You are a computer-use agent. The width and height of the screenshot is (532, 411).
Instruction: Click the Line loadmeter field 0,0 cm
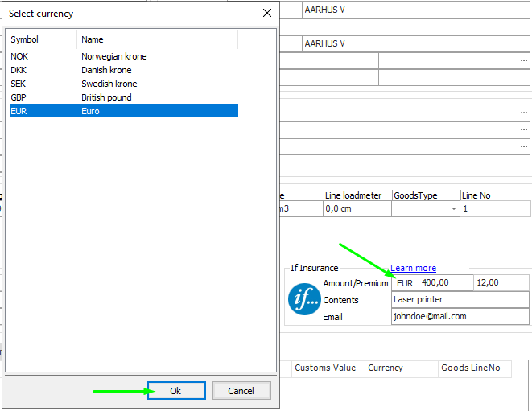click(x=356, y=208)
